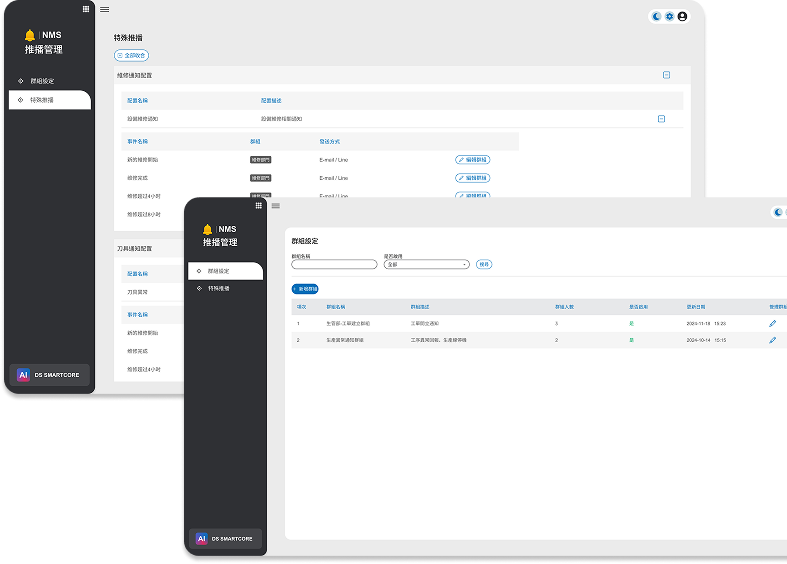
Task: Click the hamburger menu icon in front window
Action: [276, 206]
